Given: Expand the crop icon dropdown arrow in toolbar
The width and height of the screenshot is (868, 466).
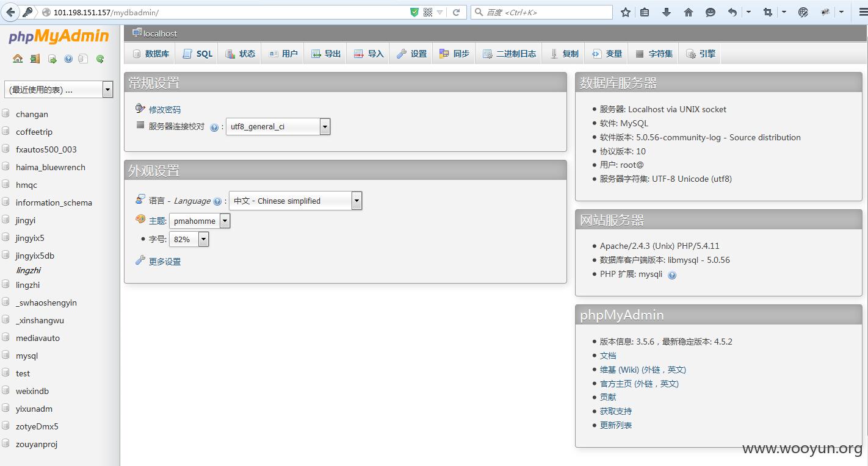Looking at the screenshot, I should pyautogui.click(x=784, y=12).
